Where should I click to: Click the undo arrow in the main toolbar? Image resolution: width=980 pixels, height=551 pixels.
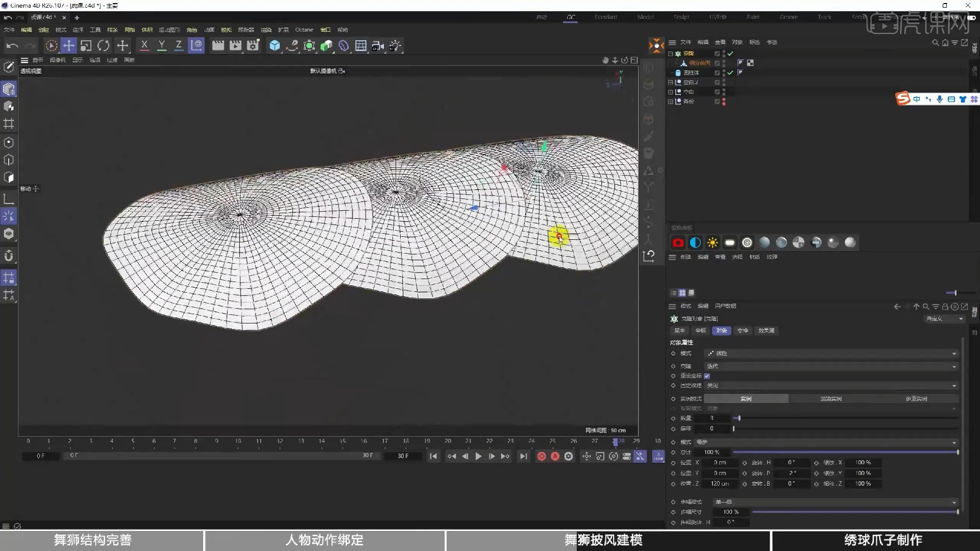coord(12,46)
